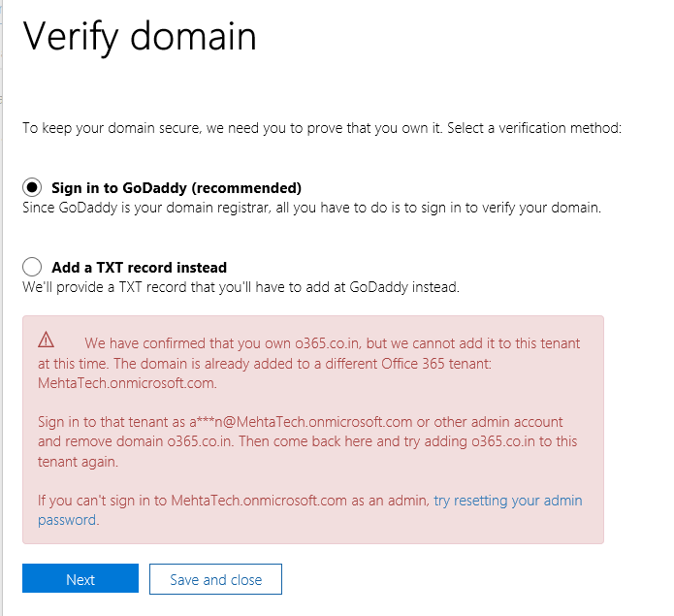The width and height of the screenshot is (674, 616).
Task: Click the 'If you can't sign in to' text
Action: pyautogui.click(x=233, y=501)
